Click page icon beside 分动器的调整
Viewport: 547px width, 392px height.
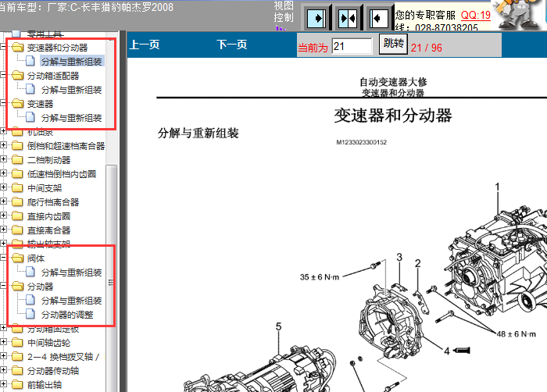tap(30, 314)
